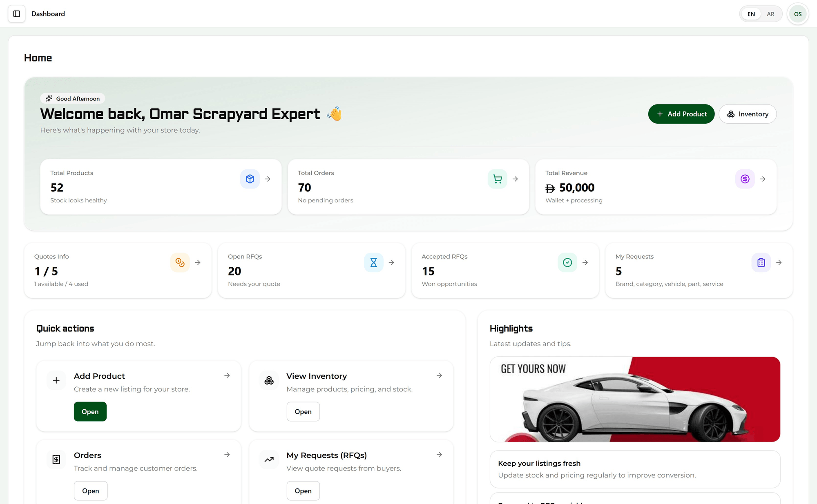Open Inventory from the welcome banner
Viewport: 817px width, 504px height.
(x=748, y=114)
